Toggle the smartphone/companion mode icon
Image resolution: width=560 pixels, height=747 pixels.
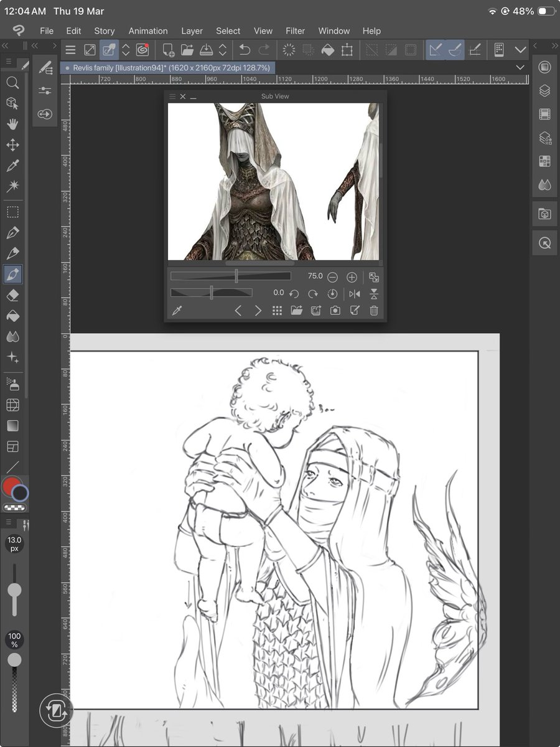[x=499, y=50]
